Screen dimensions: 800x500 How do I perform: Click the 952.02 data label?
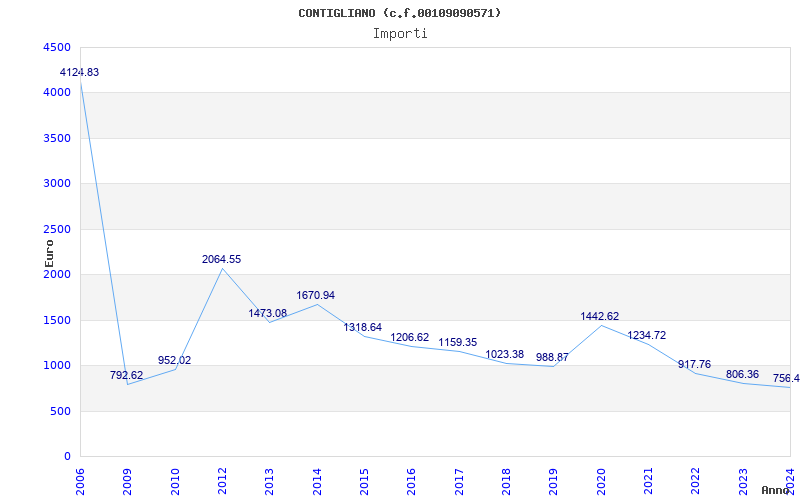click(174, 360)
